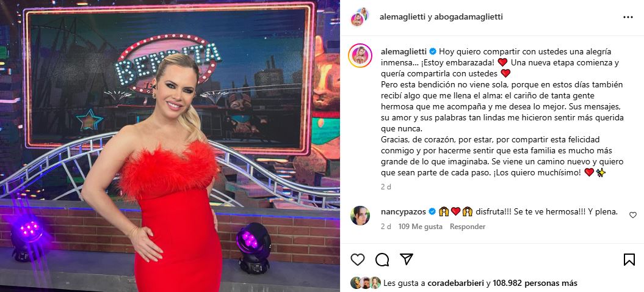Like nancypazos's comment with small heart
Screen dimensions: 644x292
pos(633,215)
